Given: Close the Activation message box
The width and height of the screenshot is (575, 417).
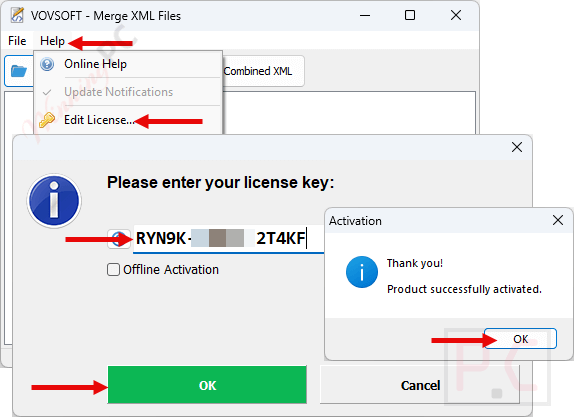Looking at the screenshot, I should [558, 220].
